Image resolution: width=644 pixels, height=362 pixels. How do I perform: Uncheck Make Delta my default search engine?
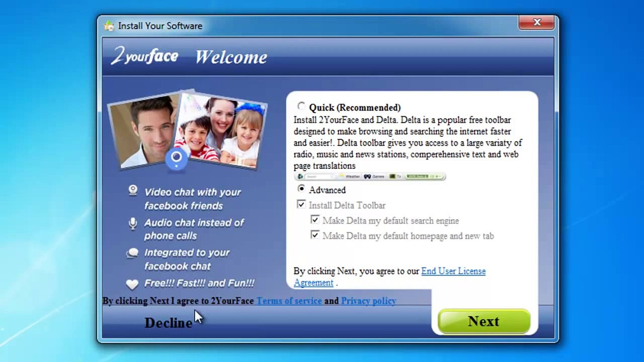pyautogui.click(x=315, y=220)
